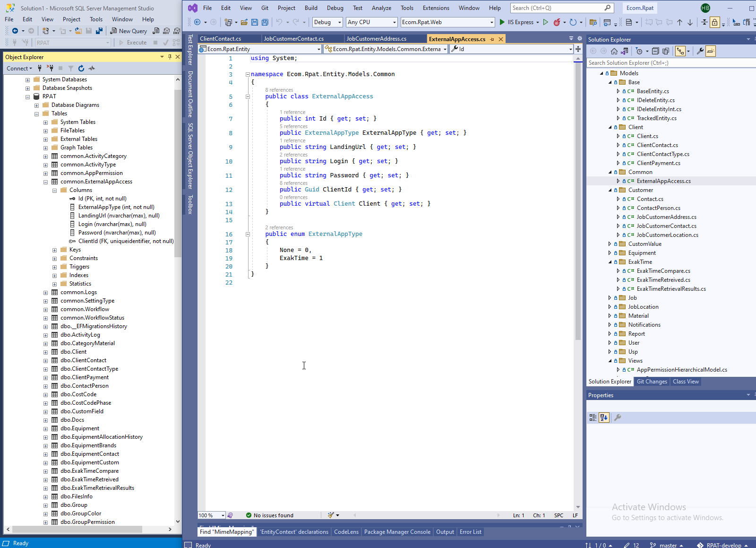Close the Object Explorer panel
Screen dimensions: 756x548
[x=178, y=57]
